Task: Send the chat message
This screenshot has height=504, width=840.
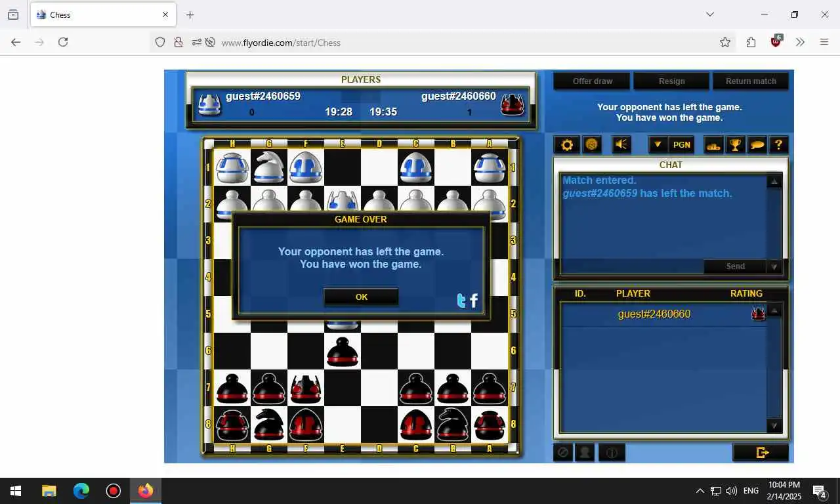Action: point(735,266)
